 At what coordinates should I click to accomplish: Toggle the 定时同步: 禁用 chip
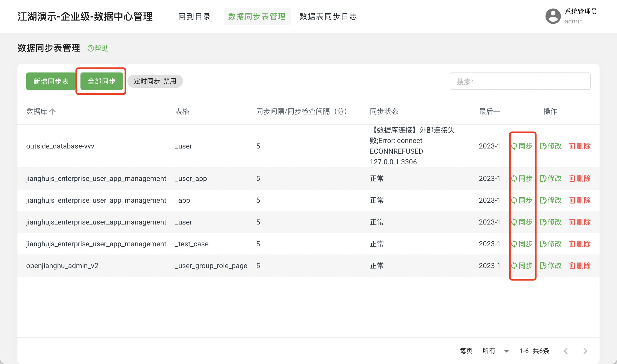pos(155,81)
